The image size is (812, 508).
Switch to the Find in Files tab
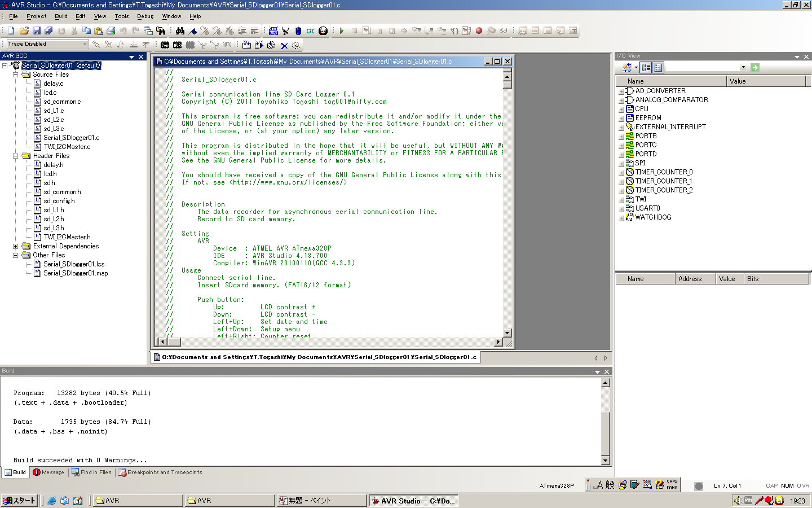point(91,472)
